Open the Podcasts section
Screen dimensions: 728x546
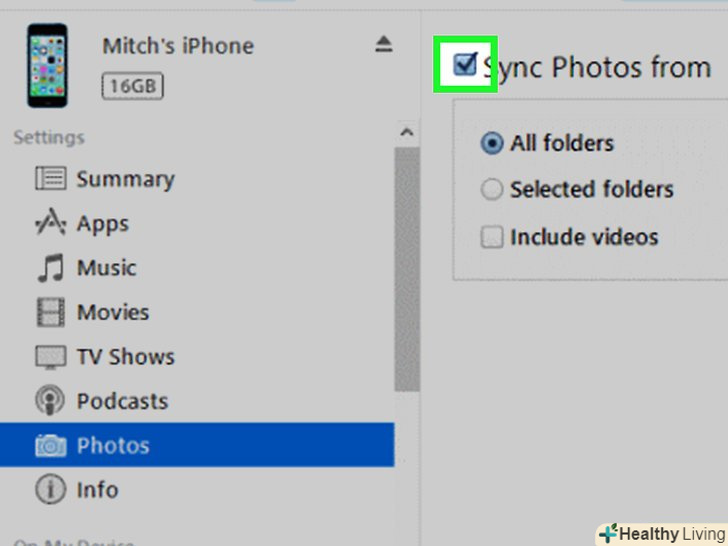pos(197,401)
